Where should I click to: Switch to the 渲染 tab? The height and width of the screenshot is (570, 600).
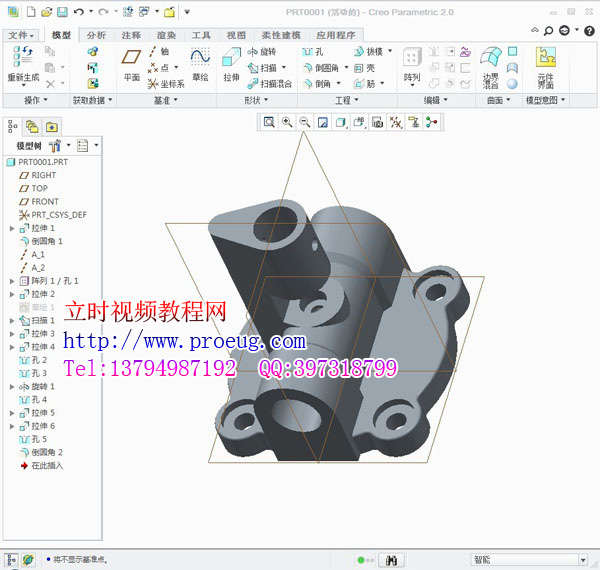click(166, 35)
